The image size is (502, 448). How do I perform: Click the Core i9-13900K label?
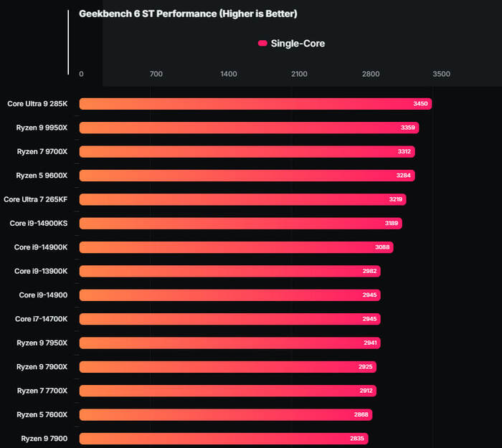coord(41,271)
